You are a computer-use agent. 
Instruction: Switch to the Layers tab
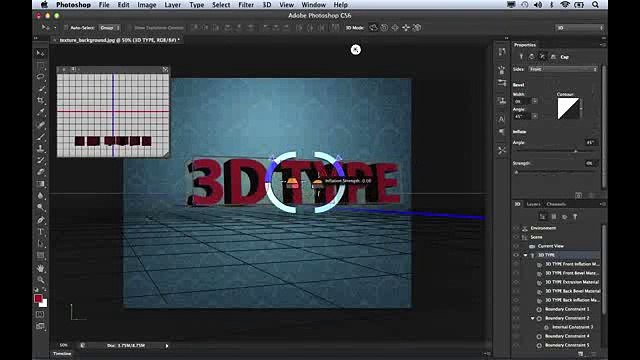(x=533, y=204)
